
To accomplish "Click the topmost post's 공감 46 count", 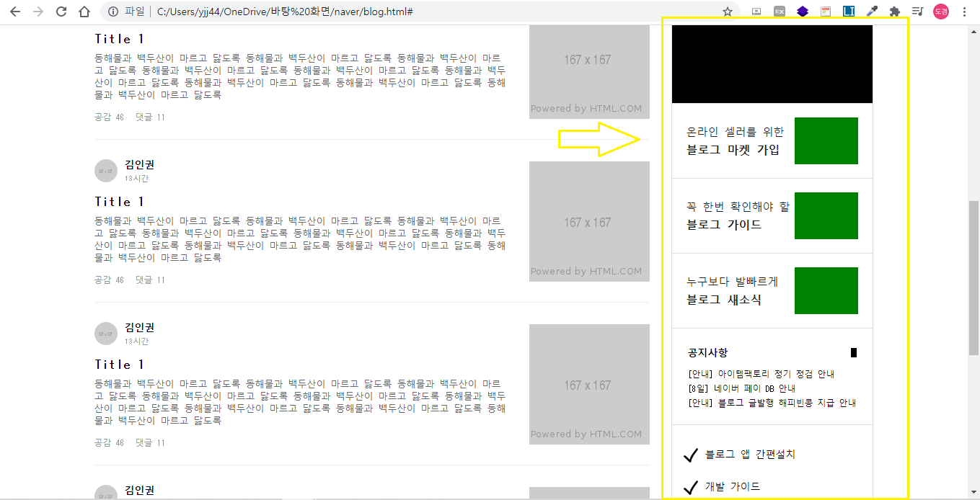I will [x=109, y=117].
